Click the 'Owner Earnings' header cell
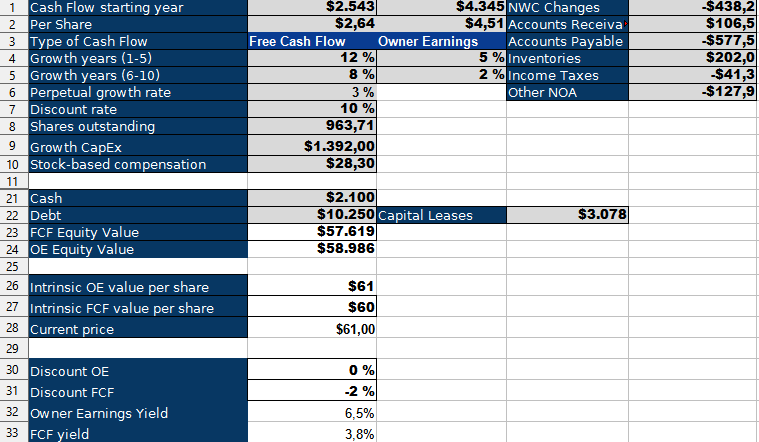The image size is (759, 442). [441, 41]
